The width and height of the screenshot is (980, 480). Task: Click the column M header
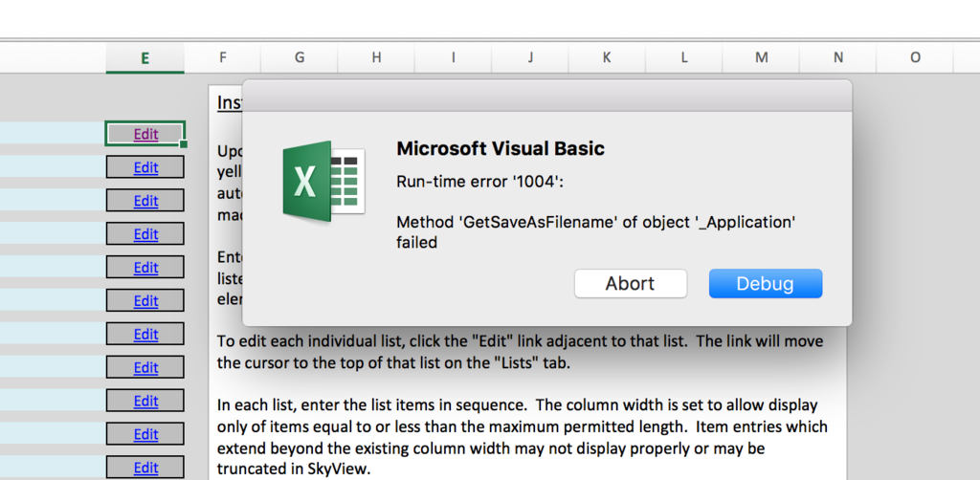761,58
